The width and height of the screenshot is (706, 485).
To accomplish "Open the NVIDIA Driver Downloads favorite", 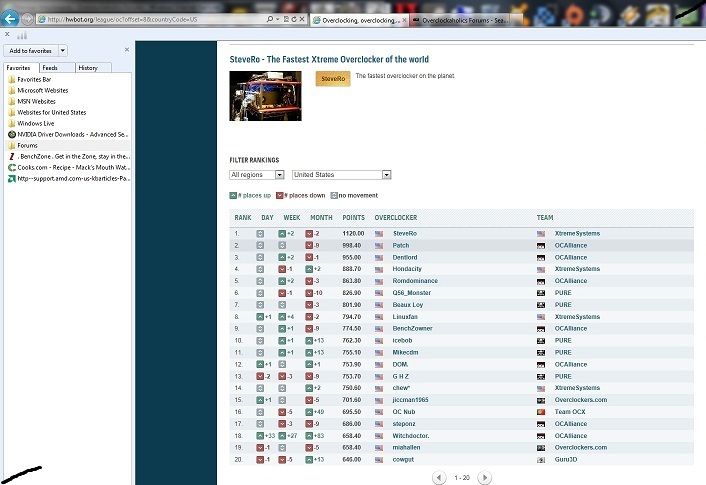I will (x=68, y=134).
